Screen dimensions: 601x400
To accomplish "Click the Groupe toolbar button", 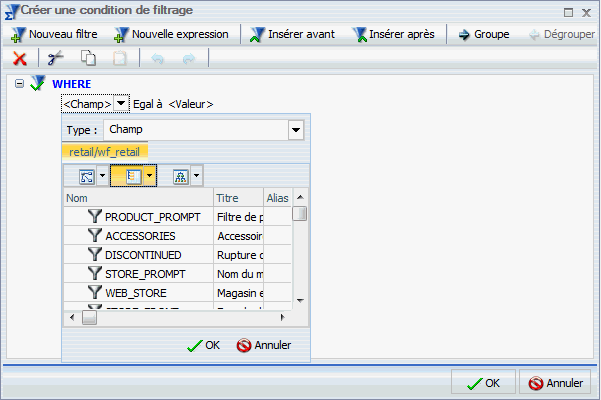I will click(x=484, y=34).
